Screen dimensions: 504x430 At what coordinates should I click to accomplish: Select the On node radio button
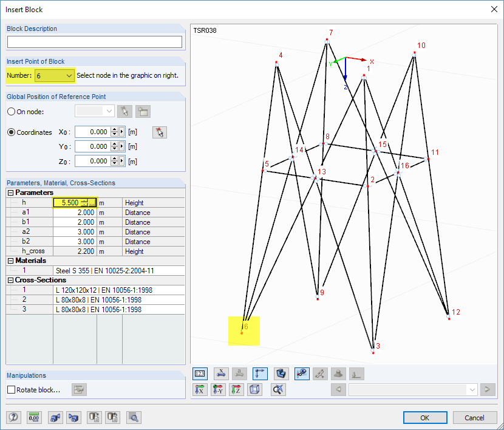pyautogui.click(x=12, y=112)
